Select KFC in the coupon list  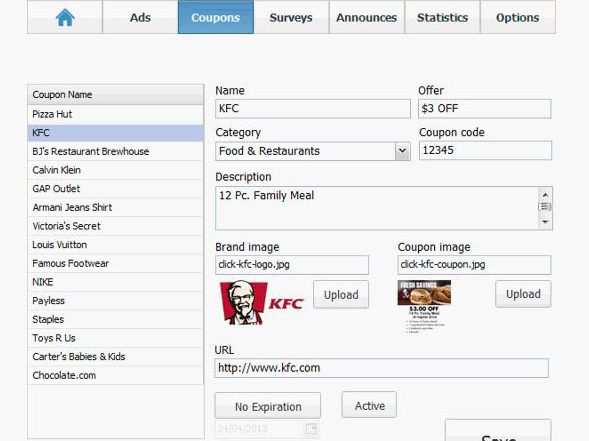115,133
